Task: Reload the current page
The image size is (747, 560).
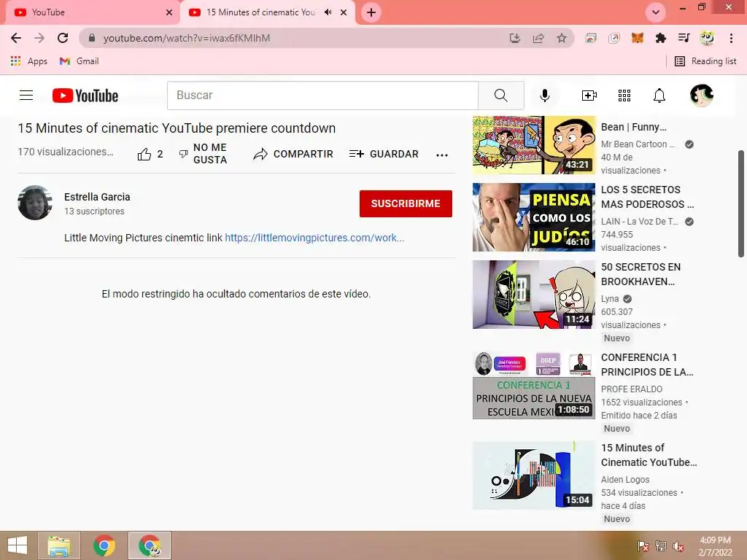Action: point(63,38)
